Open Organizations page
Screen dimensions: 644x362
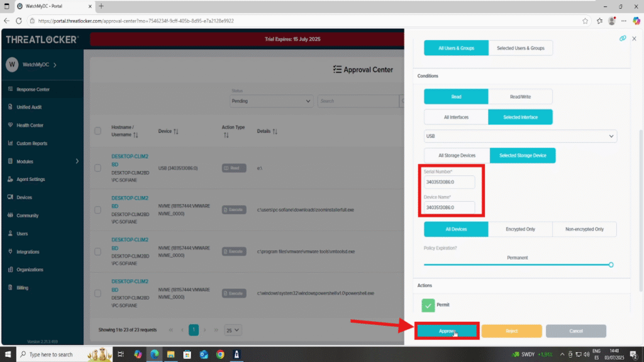[x=30, y=270]
